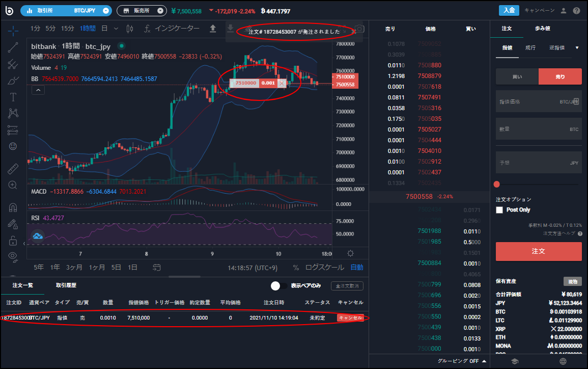Open the user account icon
The height and width of the screenshot is (369, 588).
tap(563, 11)
